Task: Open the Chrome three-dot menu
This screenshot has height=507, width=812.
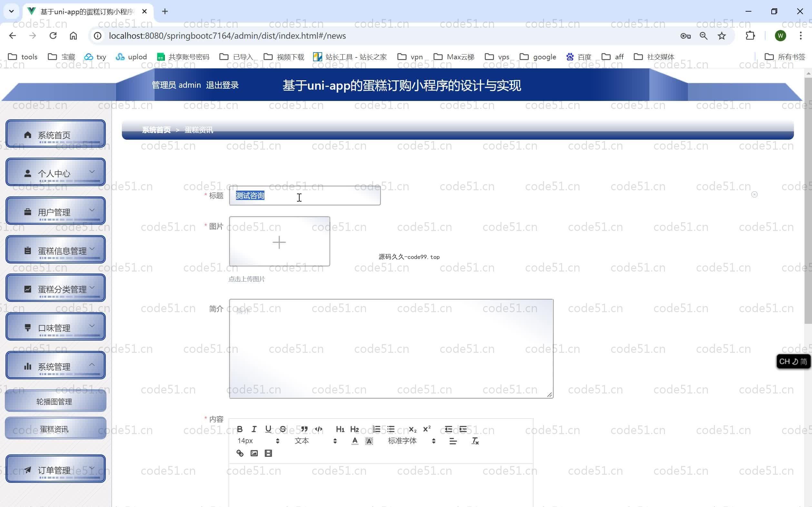Action: (x=801, y=35)
